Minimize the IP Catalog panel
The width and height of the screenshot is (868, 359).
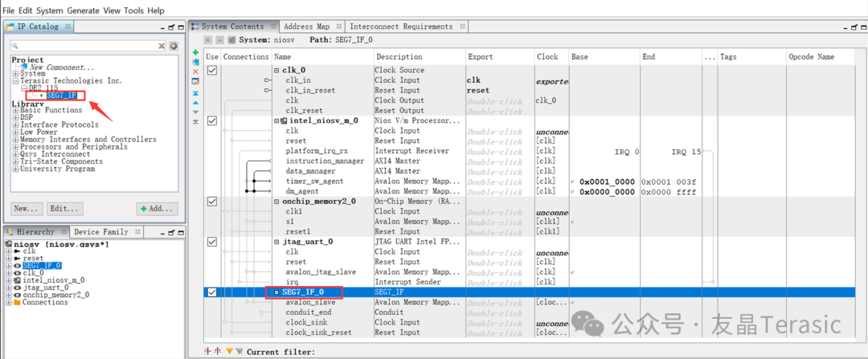tap(162, 27)
